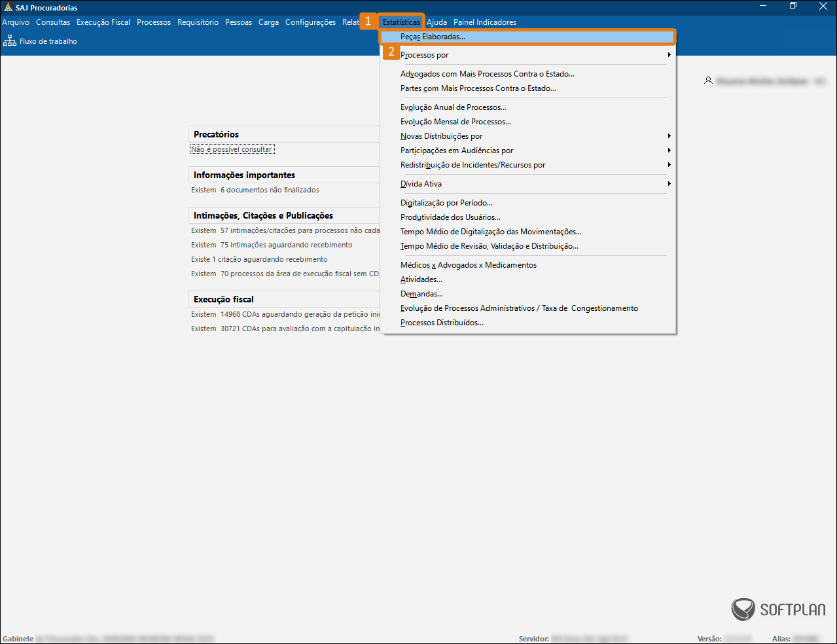Click Processos Distribuídos menu item
Viewport: 837px width, 644px height.
click(442, 323)
